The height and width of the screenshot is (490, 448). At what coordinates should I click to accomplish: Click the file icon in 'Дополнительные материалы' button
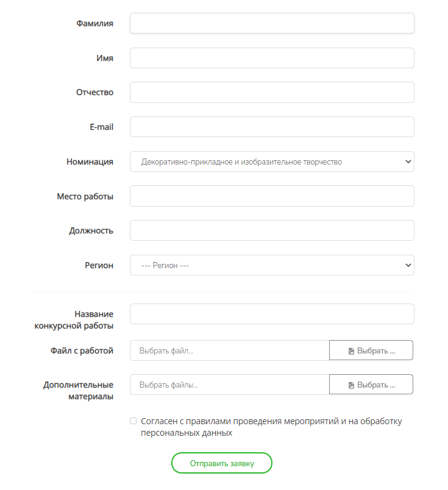(351, 385)
